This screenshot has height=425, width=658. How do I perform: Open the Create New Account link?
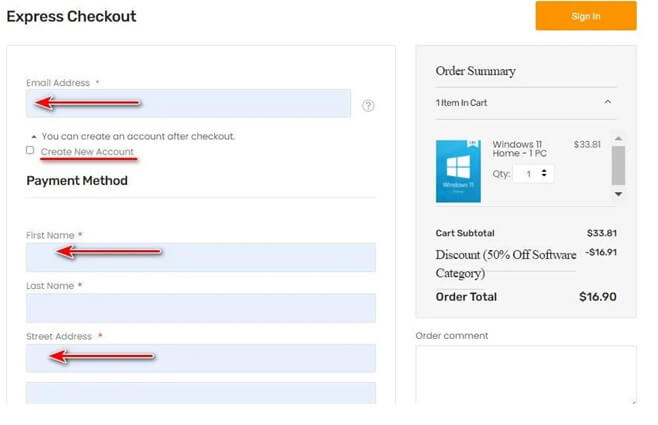click(x=87, y=152)
